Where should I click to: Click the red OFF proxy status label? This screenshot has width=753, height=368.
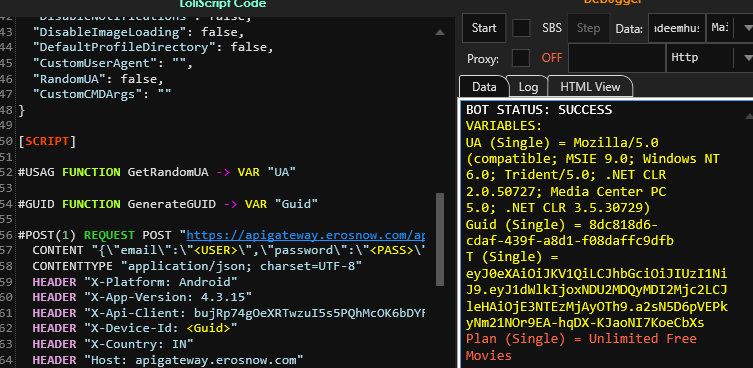coord(552,58)
